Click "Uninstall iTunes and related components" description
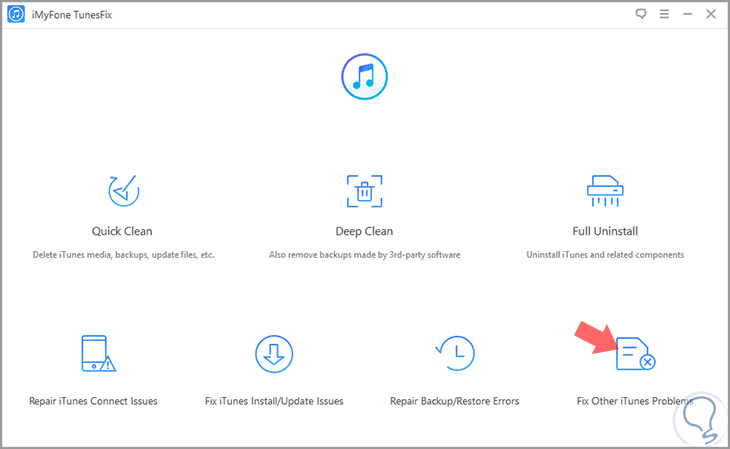Screen dimensions: 730x449 (x=605, y=255)
